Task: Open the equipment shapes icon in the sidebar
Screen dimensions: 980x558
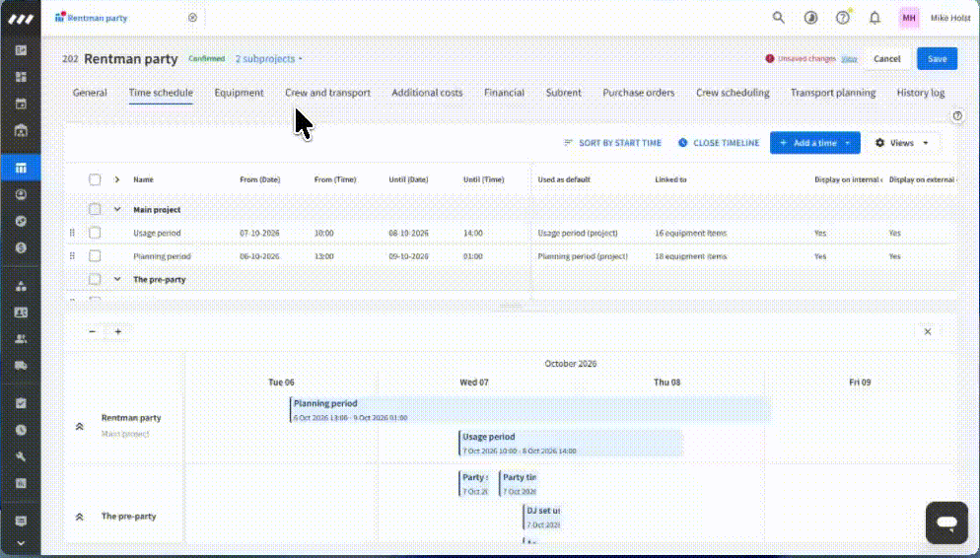Action: [21, 286]
